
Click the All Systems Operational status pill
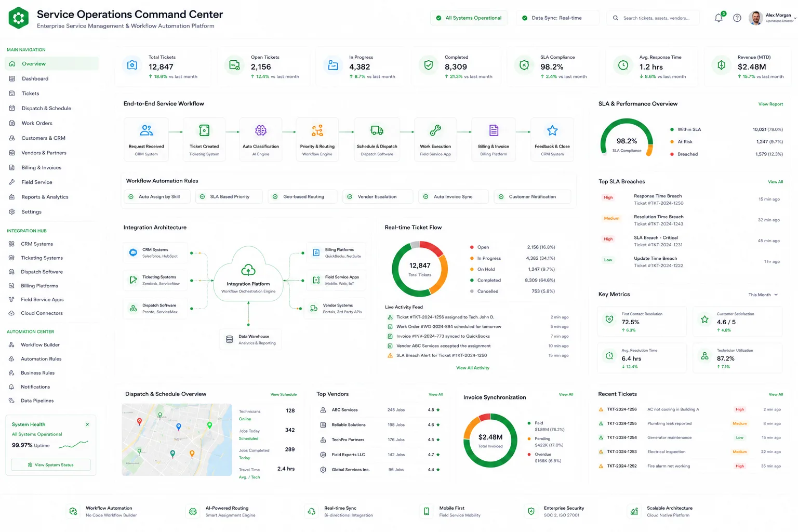click(469, 18)
